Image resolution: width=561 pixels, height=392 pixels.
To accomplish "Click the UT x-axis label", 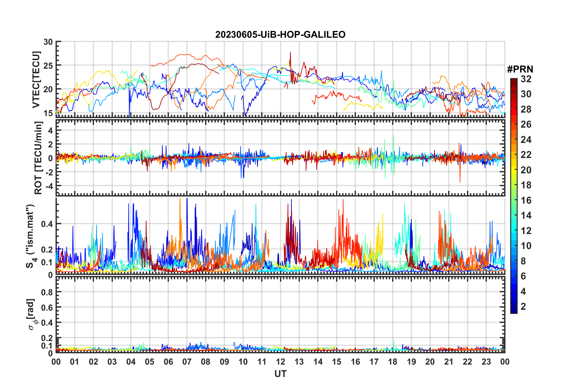I will (x=280, y=374).
